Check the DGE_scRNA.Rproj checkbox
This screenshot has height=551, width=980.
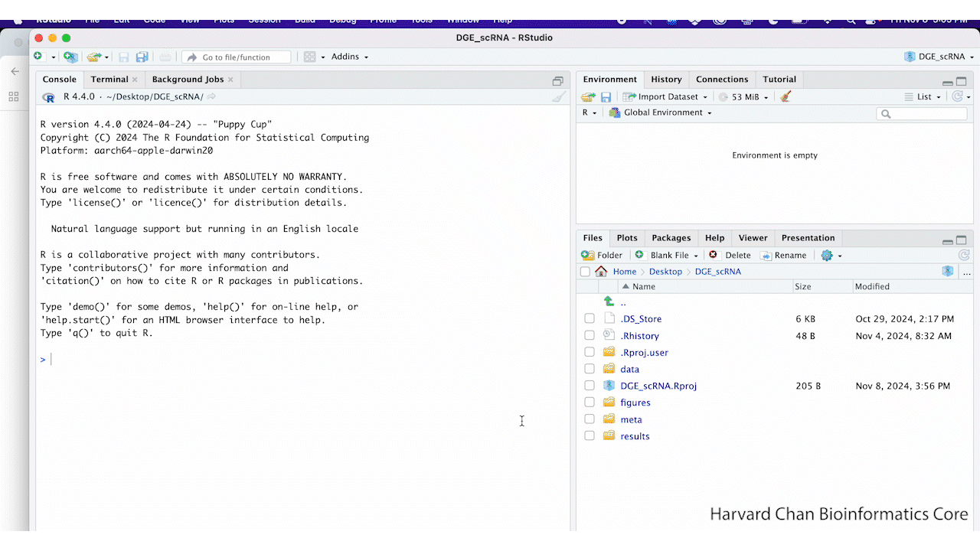click(590, 386)
